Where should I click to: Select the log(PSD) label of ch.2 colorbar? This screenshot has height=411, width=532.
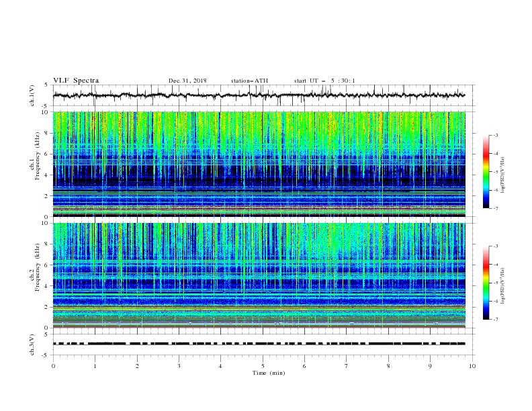502,285
